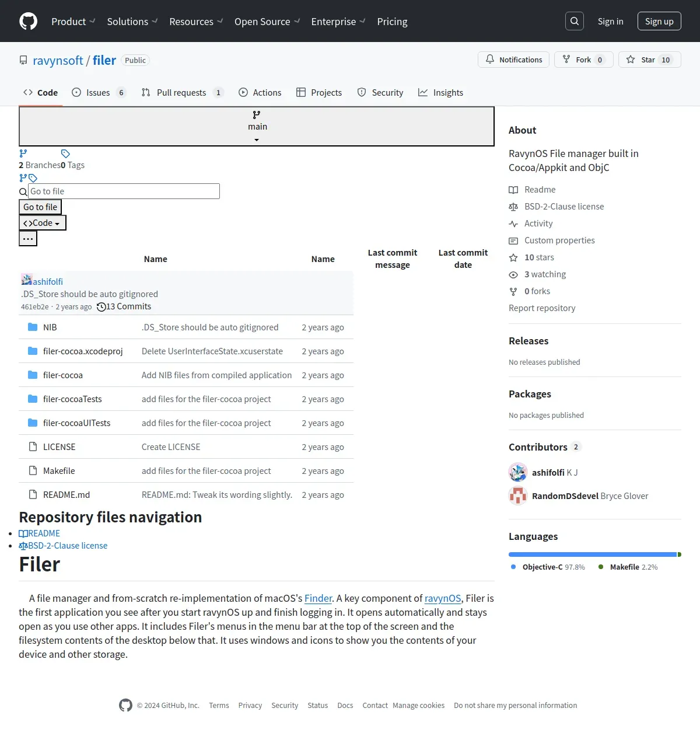This screenshot has height=736, width=700.
Task: Click the repository icon beside ravynsoft
Action: tap(23, 60)
